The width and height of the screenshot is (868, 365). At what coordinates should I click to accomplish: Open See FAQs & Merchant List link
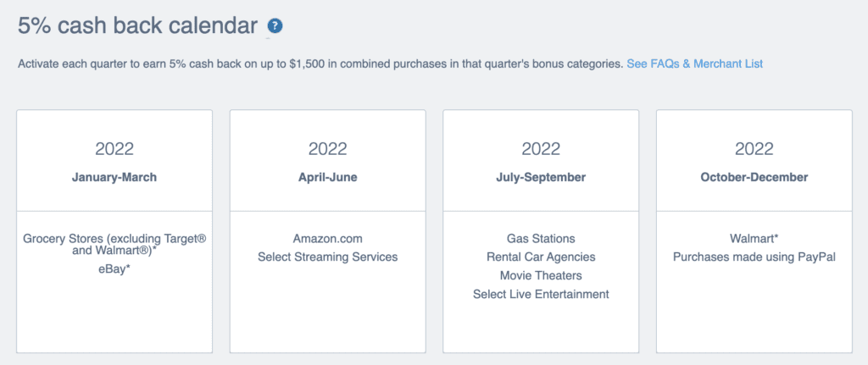(x=695, y=64)
